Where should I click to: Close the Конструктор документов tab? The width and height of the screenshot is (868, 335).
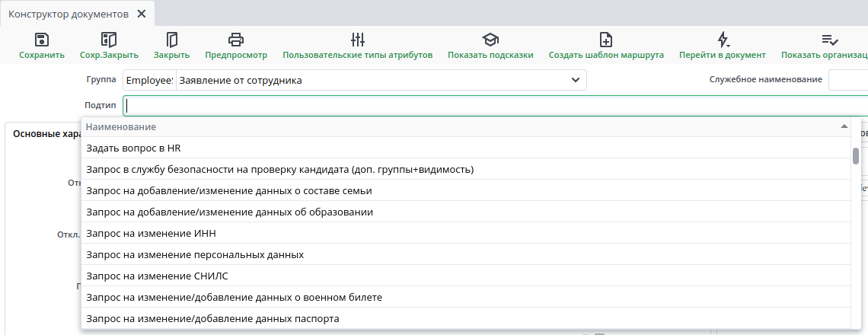tap(142, 14)
